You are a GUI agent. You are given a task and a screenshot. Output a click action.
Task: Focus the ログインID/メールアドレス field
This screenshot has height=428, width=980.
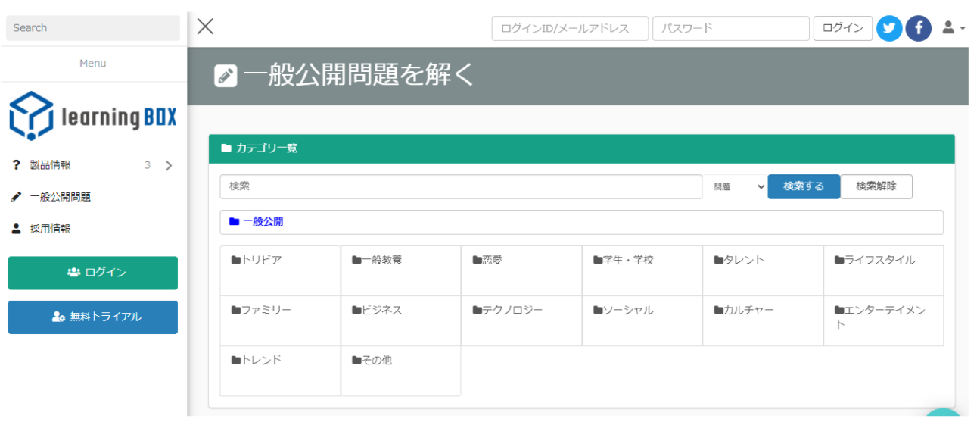569,29
